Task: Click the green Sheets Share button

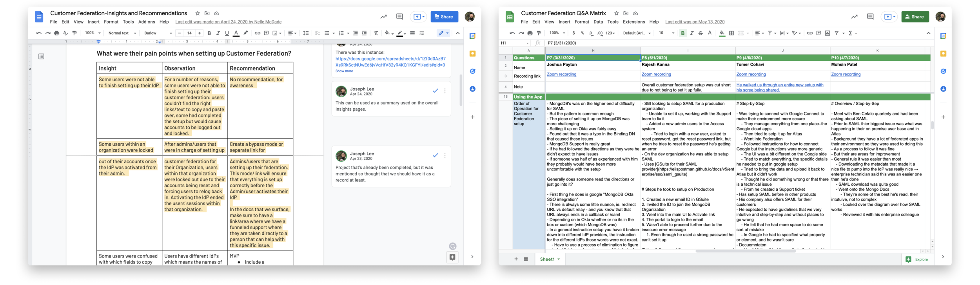Action: [915, 16]
